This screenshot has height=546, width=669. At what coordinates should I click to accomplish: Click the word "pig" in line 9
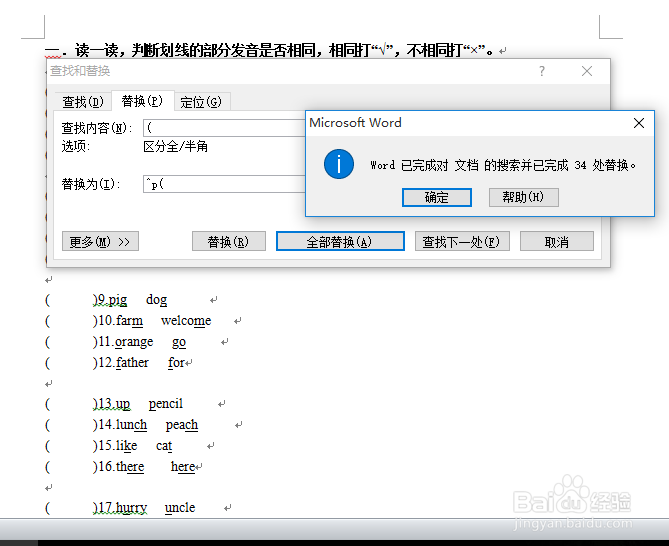[x=117, y=301]
